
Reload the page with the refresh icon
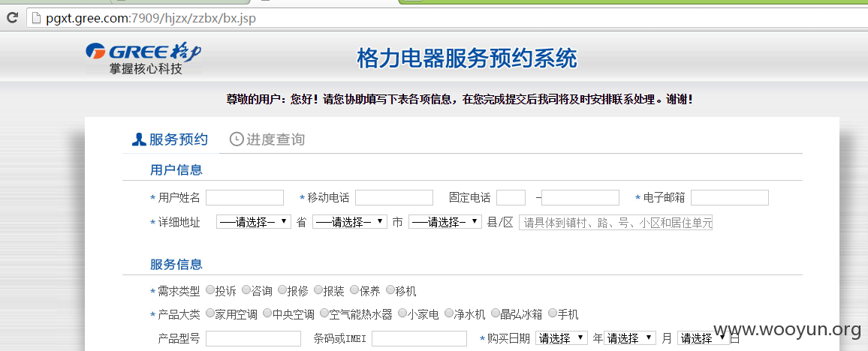11,18
